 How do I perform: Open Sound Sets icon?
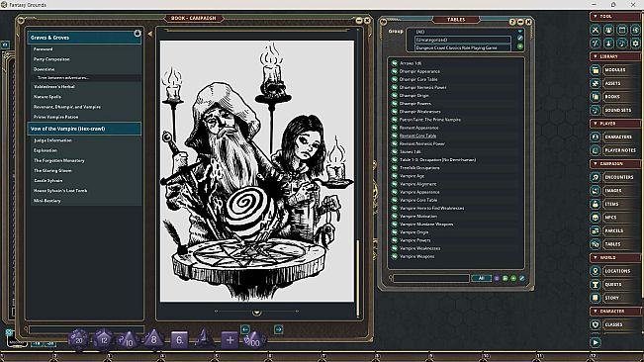tap(596, 110)
